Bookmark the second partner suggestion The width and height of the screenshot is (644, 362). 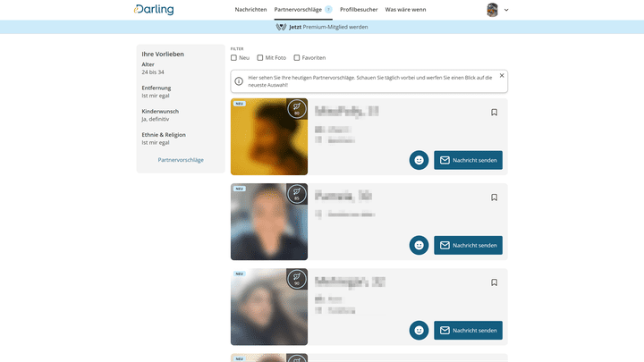(x=494, y=198)
